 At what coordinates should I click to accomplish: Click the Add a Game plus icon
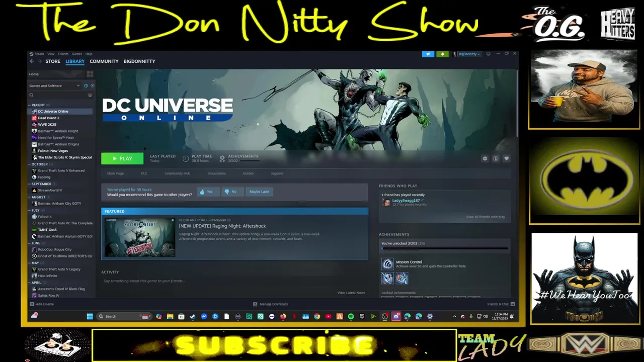point(32,304)
